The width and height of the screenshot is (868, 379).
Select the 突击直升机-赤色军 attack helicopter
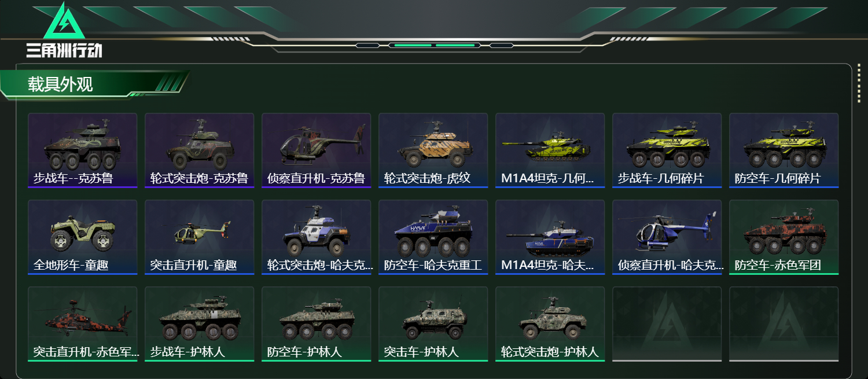coord(82,324)
